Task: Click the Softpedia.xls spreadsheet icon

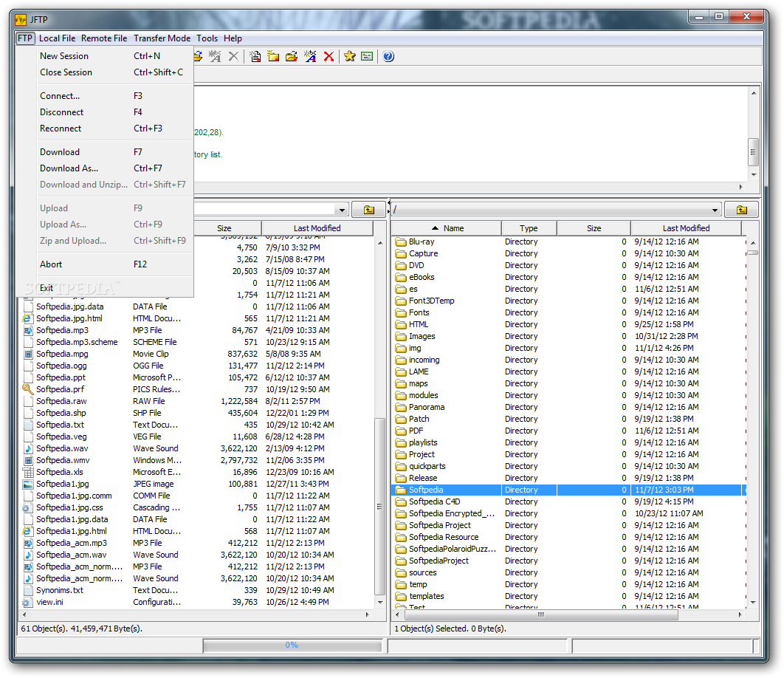Action: point(29,473)
